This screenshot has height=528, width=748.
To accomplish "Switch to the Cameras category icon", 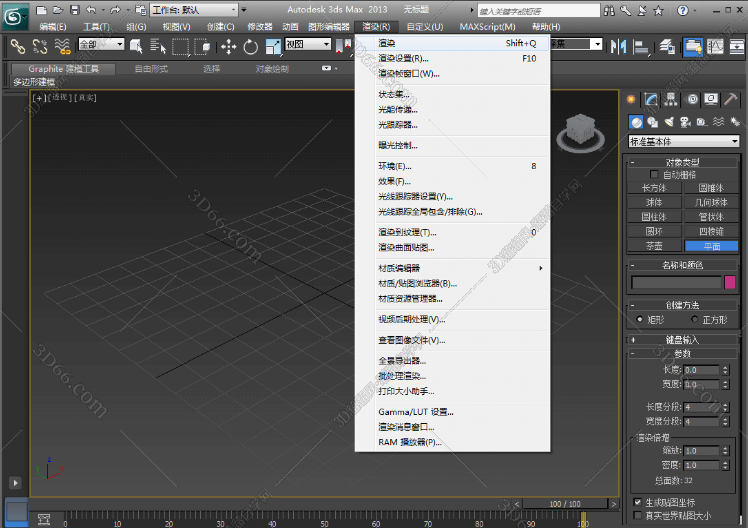I will tap(684, 121).
